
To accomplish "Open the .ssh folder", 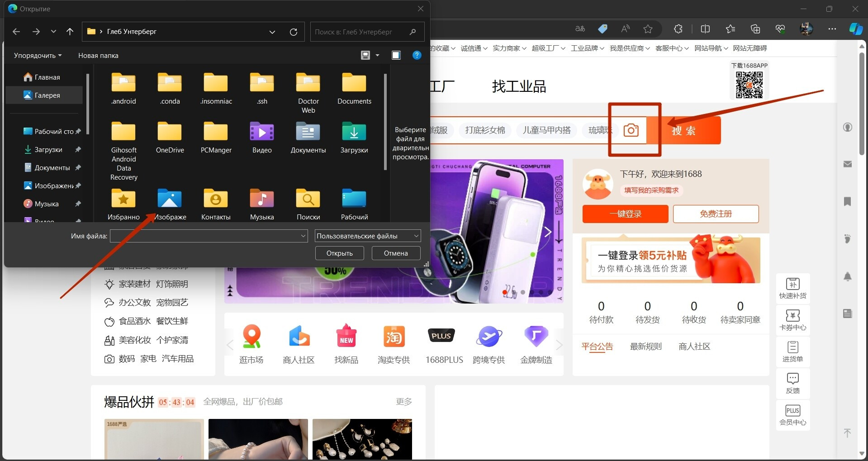I will coord(262,89).
